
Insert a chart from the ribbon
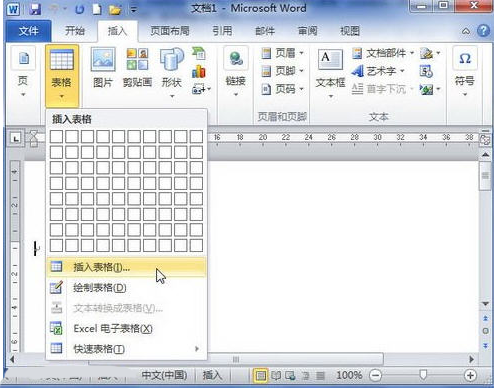(199, 71)
